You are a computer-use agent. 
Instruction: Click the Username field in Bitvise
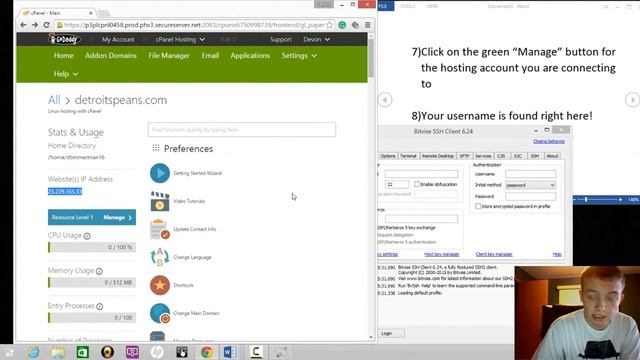[x=530, y=174]
